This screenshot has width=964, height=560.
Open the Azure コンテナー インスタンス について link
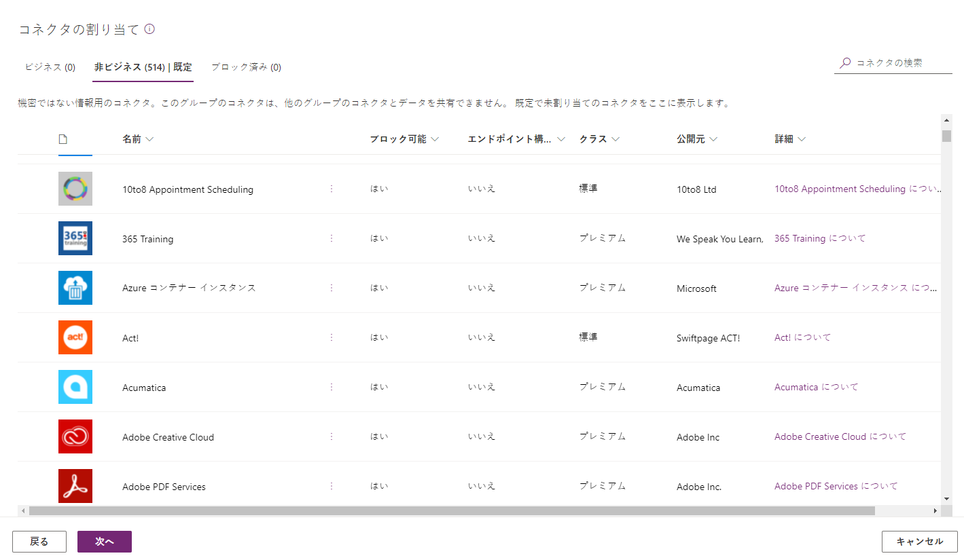[857, 288]
